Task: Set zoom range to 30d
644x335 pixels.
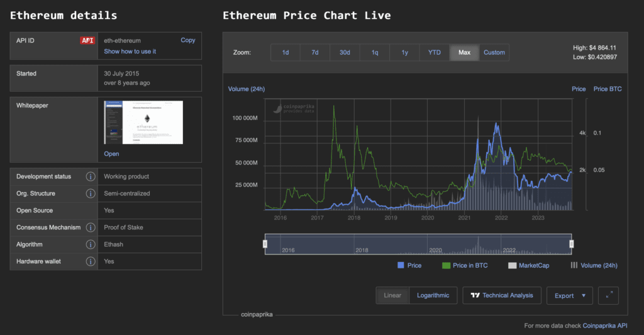Action: (345, 53)
